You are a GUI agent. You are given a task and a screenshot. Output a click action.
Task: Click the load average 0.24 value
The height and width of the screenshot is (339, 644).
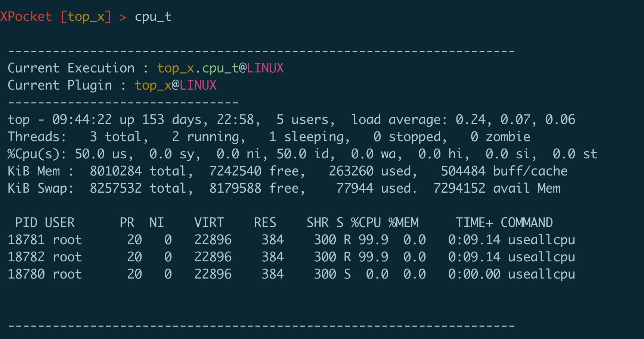(x=471, y=120)
